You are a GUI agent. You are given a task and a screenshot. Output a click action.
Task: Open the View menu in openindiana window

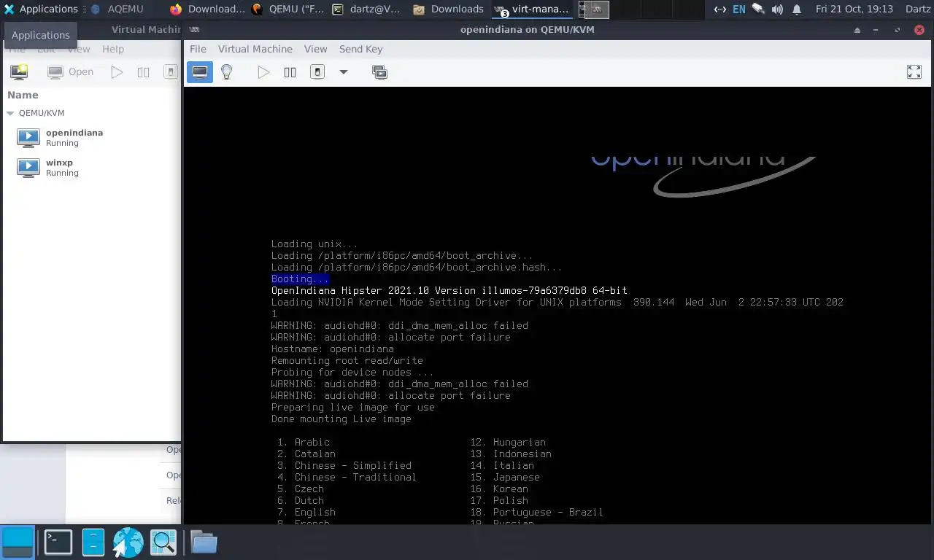point(315,49)
